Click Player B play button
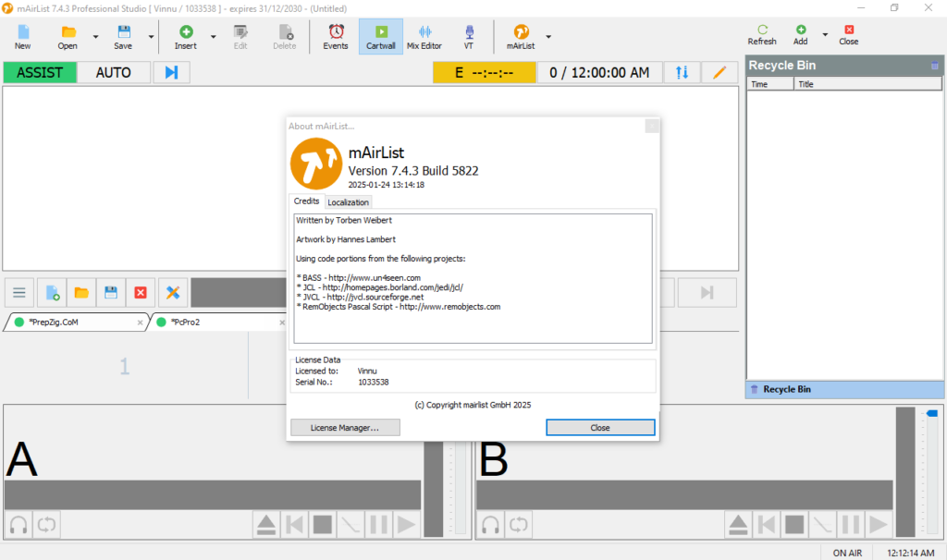Viewport: 947px width, 560px height. click(879, 524)
